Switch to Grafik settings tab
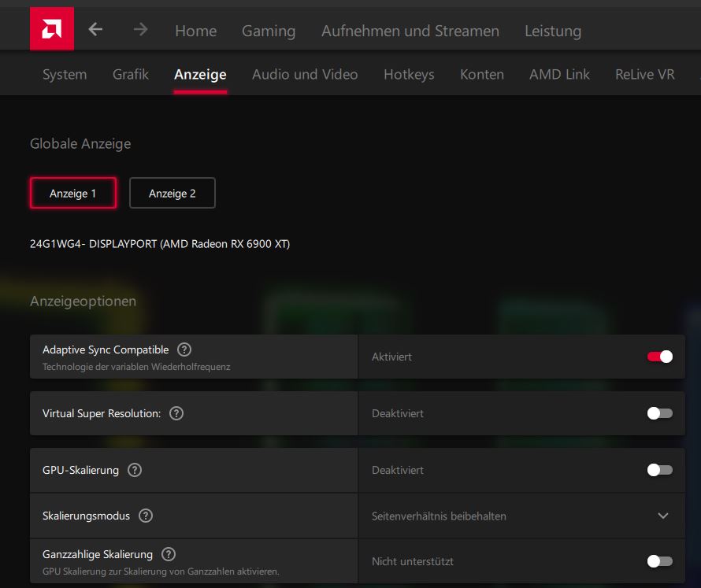This screenshot has width=701, height=588. [131, 74]
